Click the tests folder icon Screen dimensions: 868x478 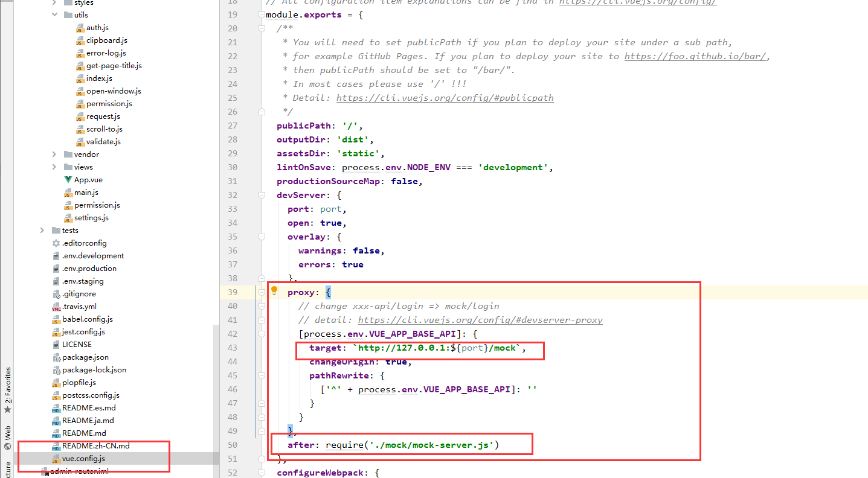click(x=56, y=231)
